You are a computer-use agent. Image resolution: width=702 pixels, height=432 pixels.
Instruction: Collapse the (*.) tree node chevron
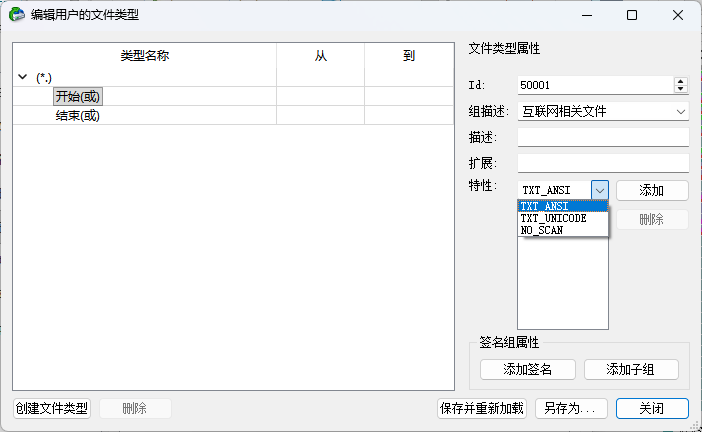click(x=22, y=77)
